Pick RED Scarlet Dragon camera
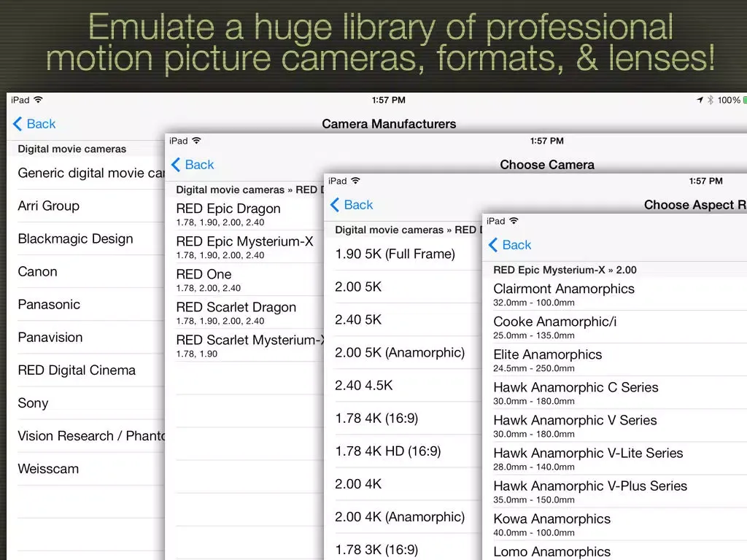Image resolution: width=747 pixels, height=560 pixels. point(236,312)
